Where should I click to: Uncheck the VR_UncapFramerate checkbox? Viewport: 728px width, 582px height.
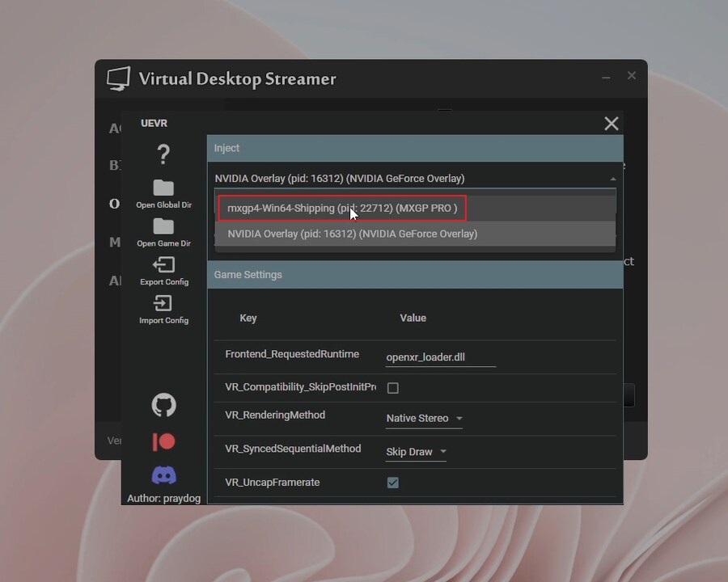click(393, 483)
